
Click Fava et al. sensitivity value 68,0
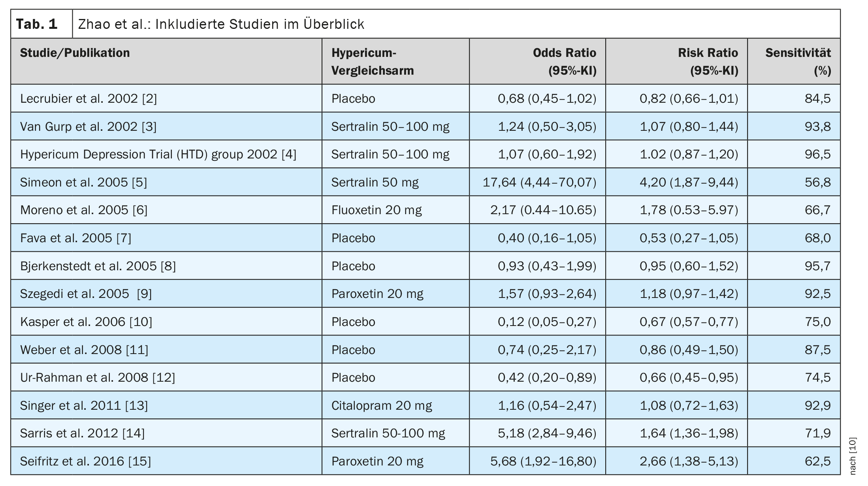(x=817, y=238)
